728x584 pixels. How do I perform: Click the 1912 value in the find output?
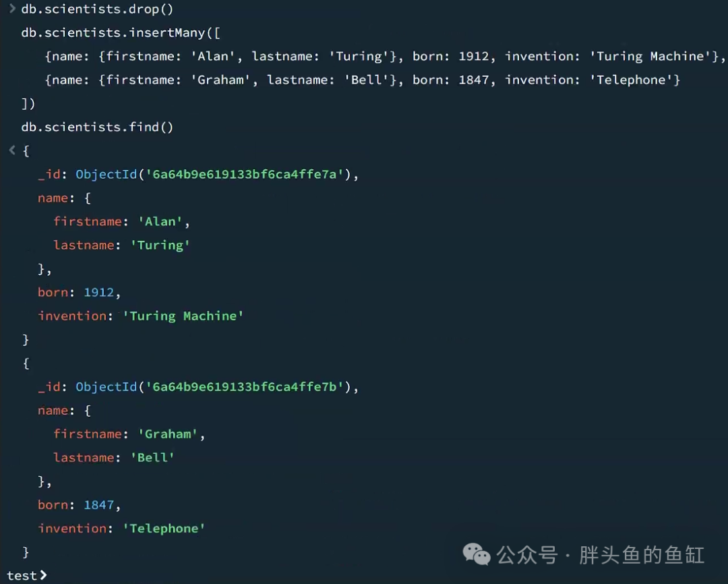(99, 293)
